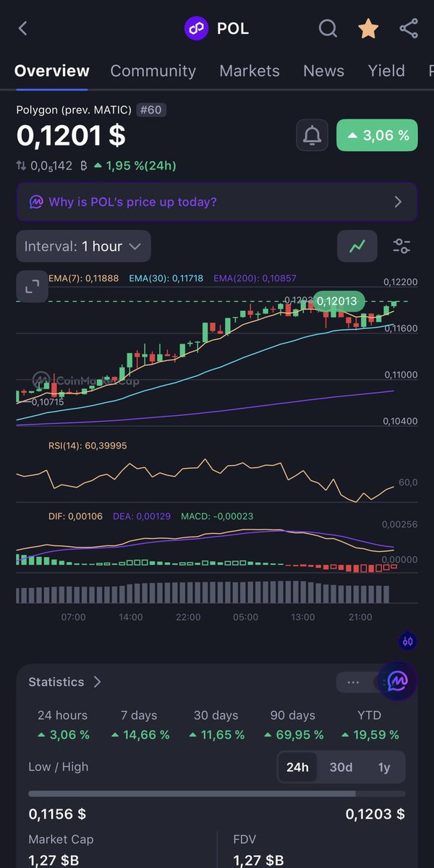Viewport: 434px width, 868px height.
Task: Open the Statistics three-dot menu
Action: point(353,682)
